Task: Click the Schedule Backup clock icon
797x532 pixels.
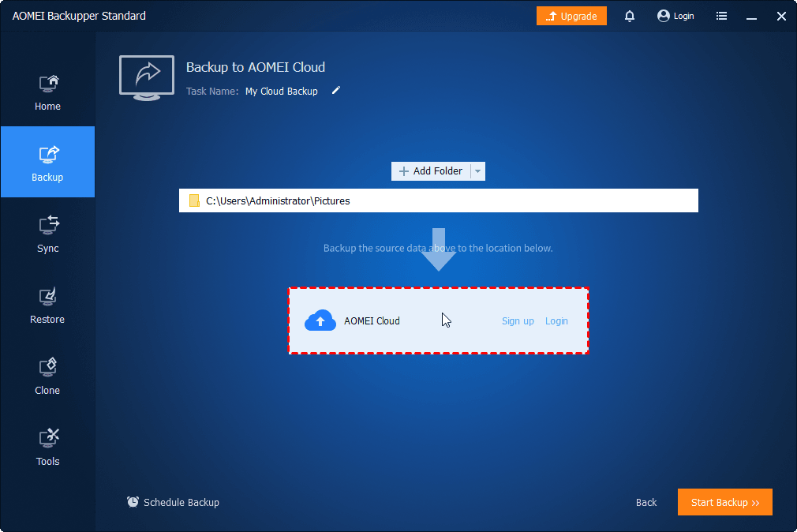Action: 133,502
